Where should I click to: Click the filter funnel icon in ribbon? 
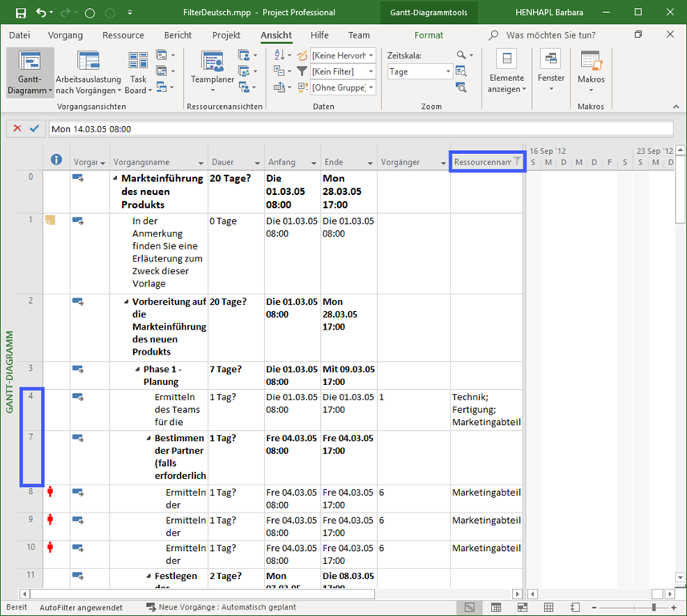pos(302,71)
